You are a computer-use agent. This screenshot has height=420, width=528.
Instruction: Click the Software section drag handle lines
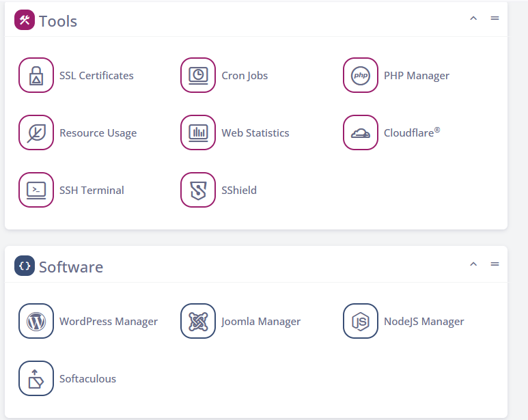coord(495,264)
